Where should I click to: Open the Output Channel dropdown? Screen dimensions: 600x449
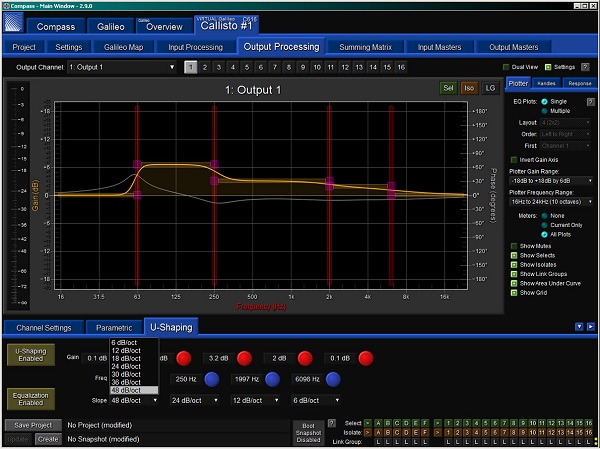[x=122, y=67]
